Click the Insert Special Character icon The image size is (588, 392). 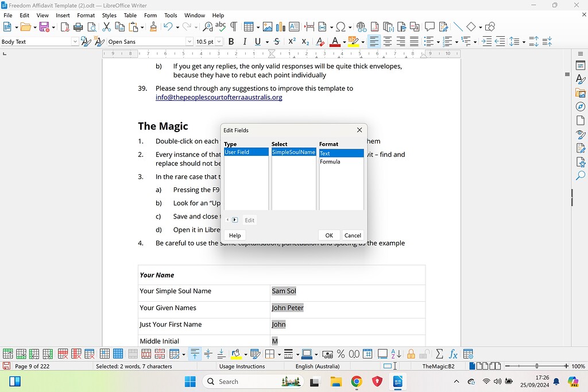tap(341, 26)
